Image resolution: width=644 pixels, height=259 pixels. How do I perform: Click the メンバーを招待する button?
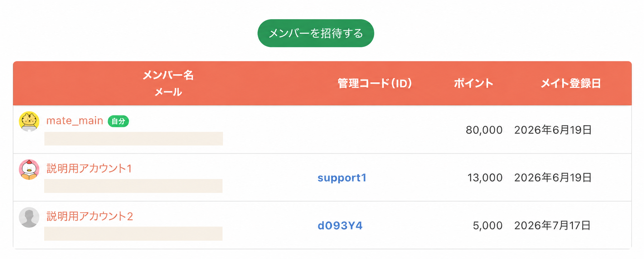315,33
